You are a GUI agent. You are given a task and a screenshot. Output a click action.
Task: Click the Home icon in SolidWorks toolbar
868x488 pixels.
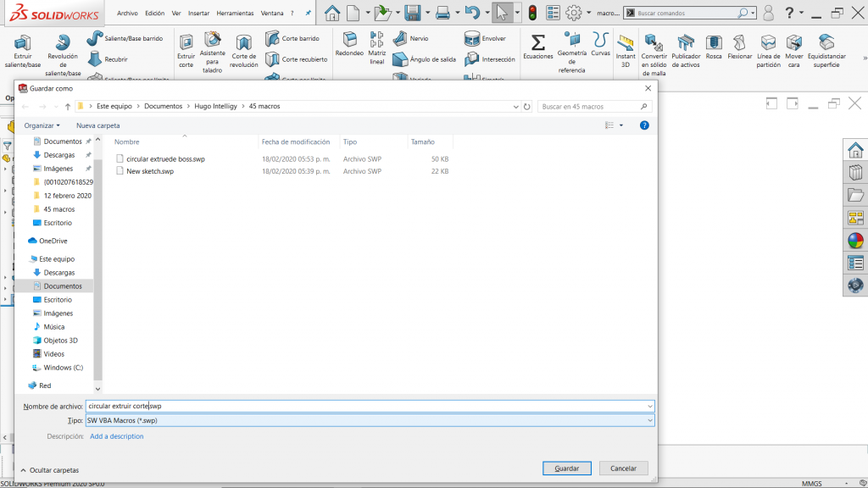[x=332, y=12]
